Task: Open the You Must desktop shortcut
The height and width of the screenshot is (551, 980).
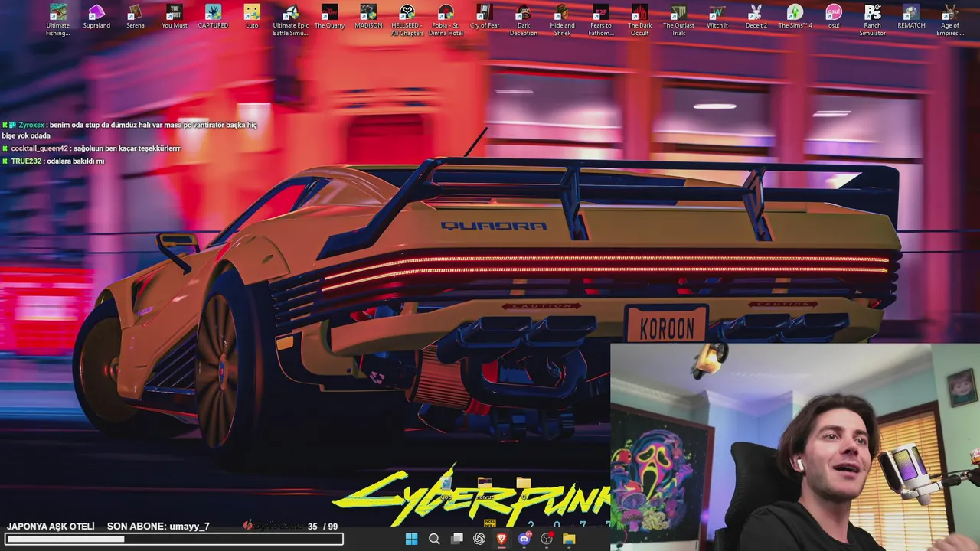Action: (x=175, y=17)
